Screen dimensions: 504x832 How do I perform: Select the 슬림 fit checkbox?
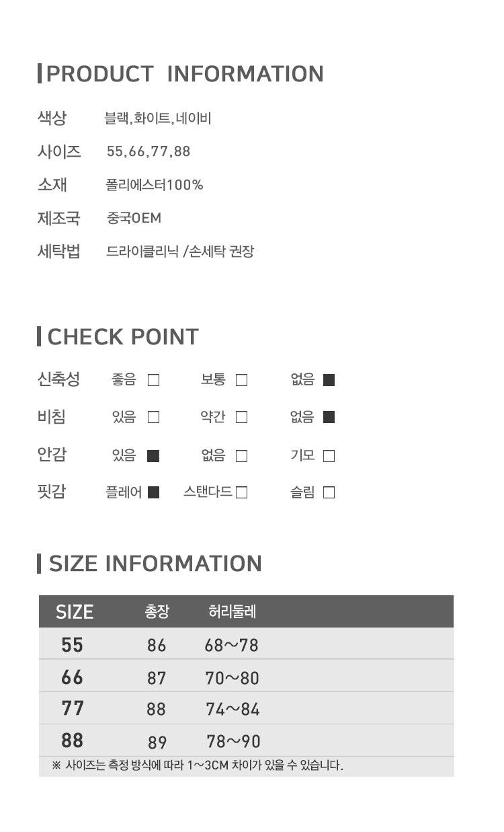pos(329,492)
